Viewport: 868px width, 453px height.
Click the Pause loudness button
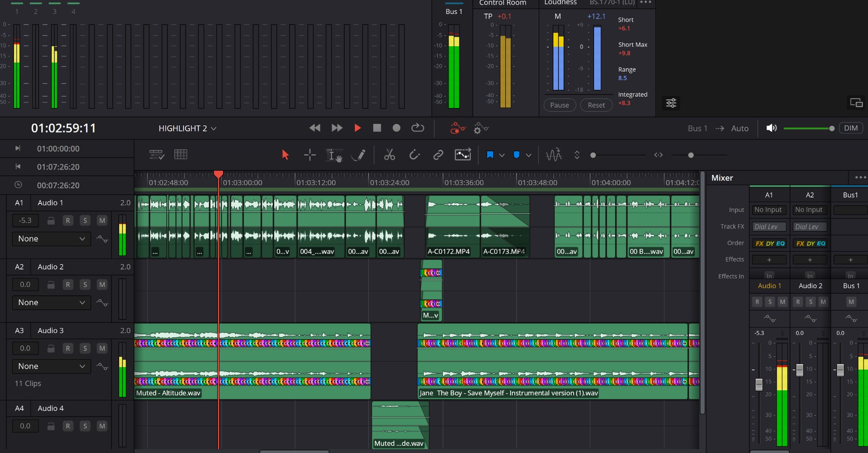click(559, 105)
